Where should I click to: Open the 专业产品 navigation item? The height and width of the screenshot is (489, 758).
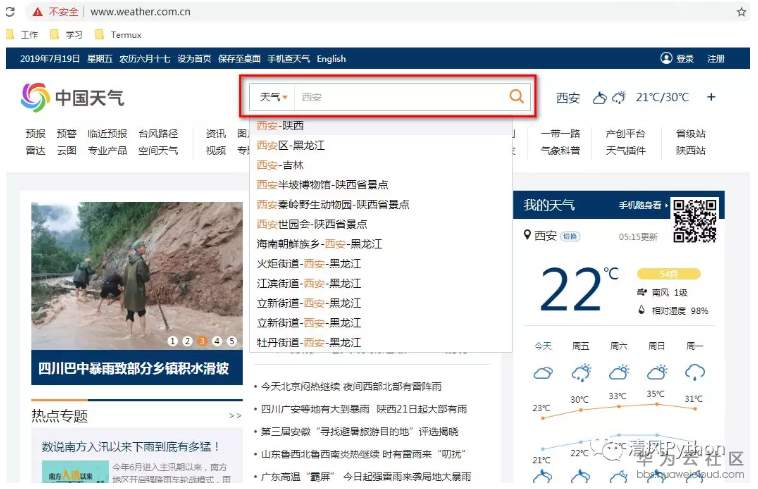107,150
